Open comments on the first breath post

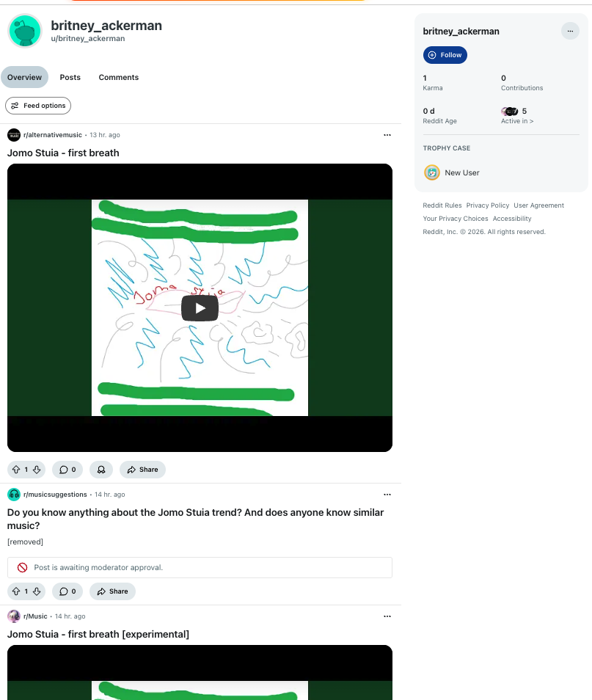67,470
